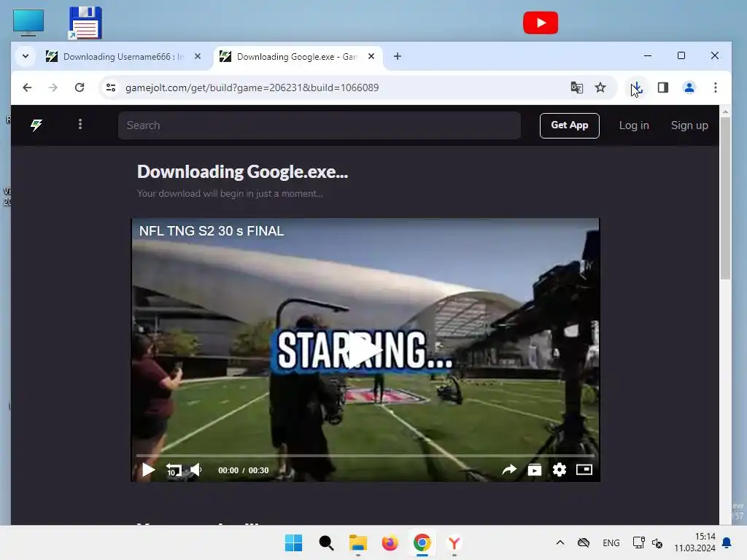Click play icon in video control bar
The width and height of the screenshot is (747, 560).
[x=148, y=470]
